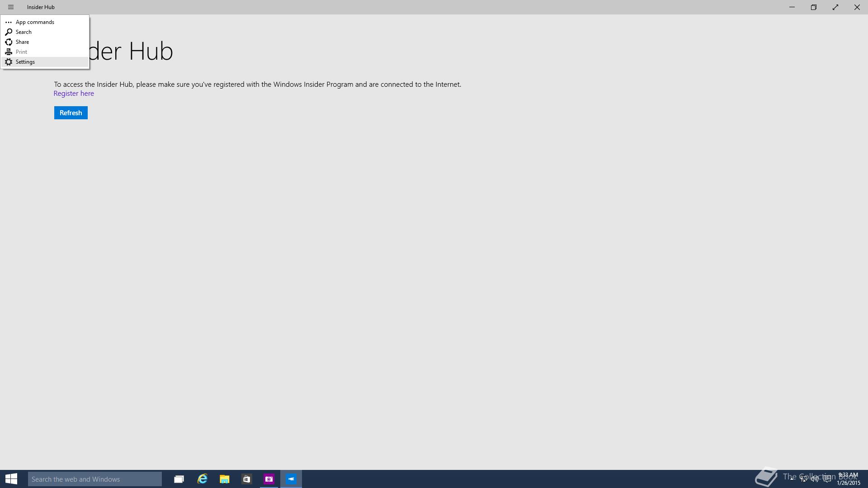Choose Search in the app menu
Image resolution: width=868 pixels, height=488 pixels.
click(x=45, y=32)
